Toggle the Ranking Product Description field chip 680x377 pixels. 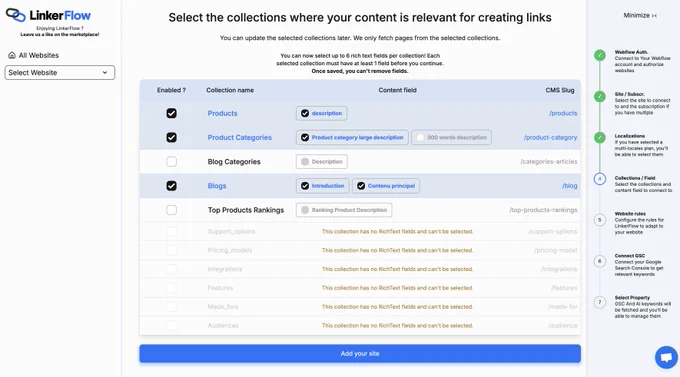click(344, 210)
